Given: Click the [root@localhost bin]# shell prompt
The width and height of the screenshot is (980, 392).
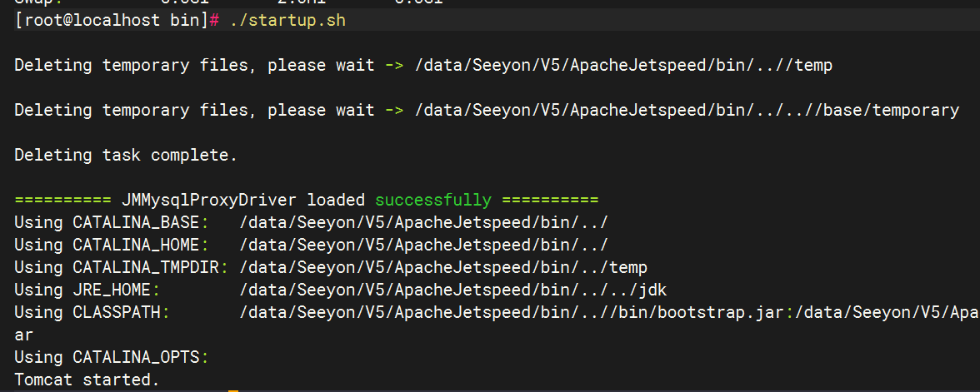Looking at the screenshot, I should (116, 21).
